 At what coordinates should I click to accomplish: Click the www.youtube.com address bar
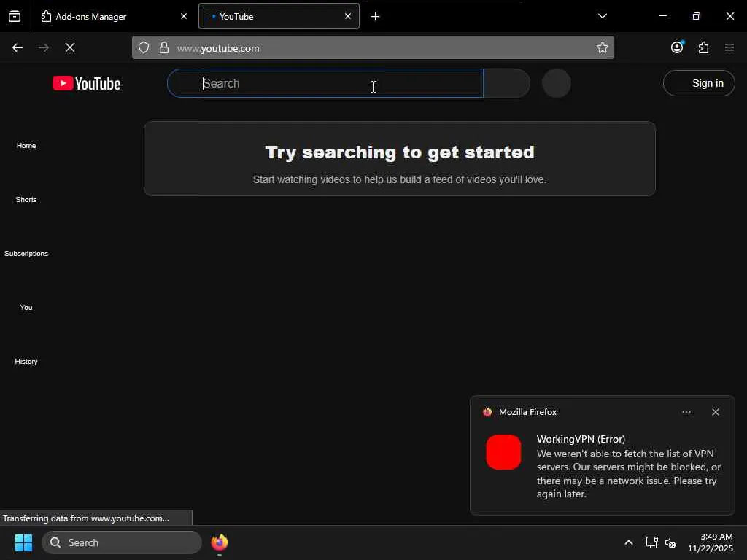(x=373, y=47)
